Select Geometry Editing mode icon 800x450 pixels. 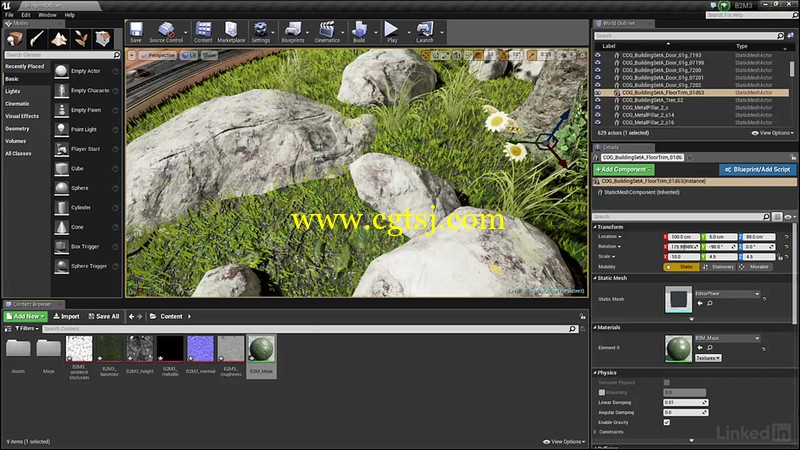click(103, 38)
